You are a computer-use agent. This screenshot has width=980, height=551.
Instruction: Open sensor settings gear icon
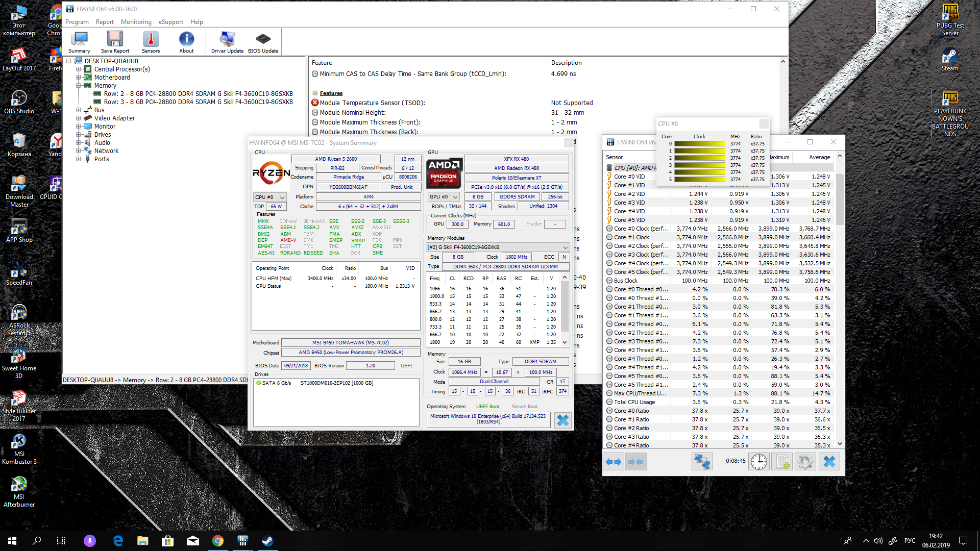(x=805, y=462)
